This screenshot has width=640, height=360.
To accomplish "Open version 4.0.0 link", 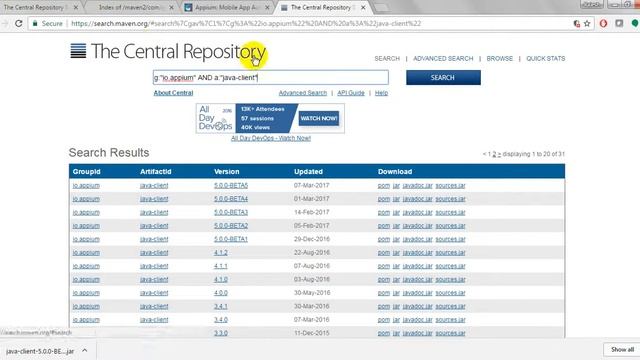I will pyautogui.click(x=220, y=293).
